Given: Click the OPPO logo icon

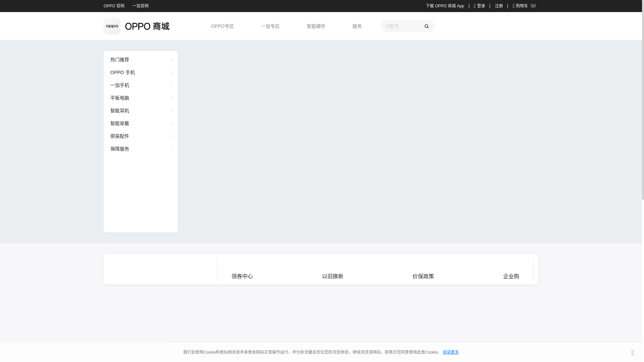Looking at the screenshot, I should pos(112,26).
